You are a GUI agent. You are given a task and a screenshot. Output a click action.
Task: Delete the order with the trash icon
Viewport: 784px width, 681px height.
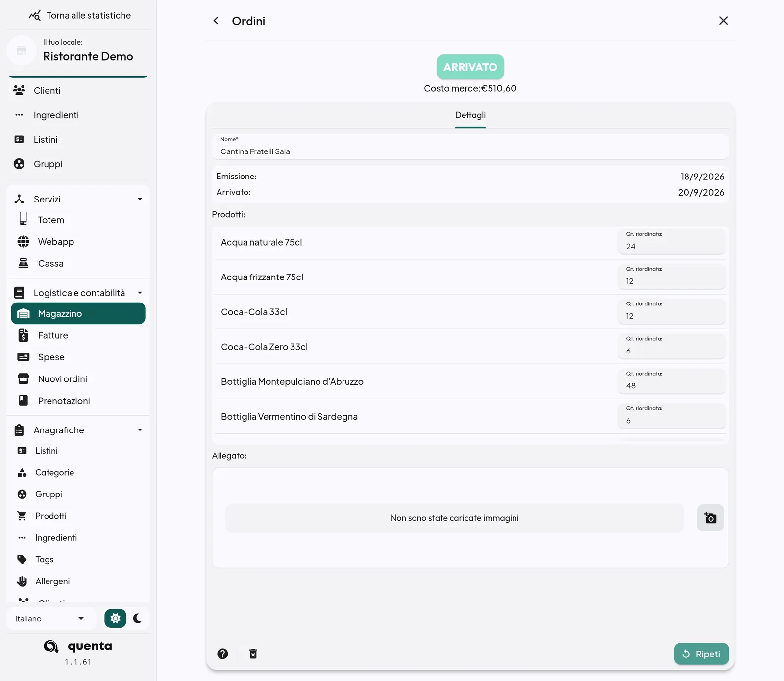[x=253, y=654]
